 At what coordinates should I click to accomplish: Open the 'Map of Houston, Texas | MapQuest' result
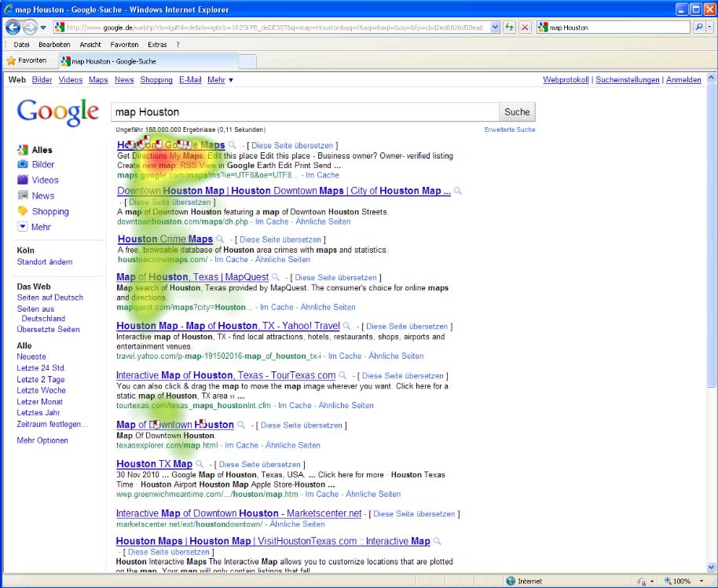point(192,277)
